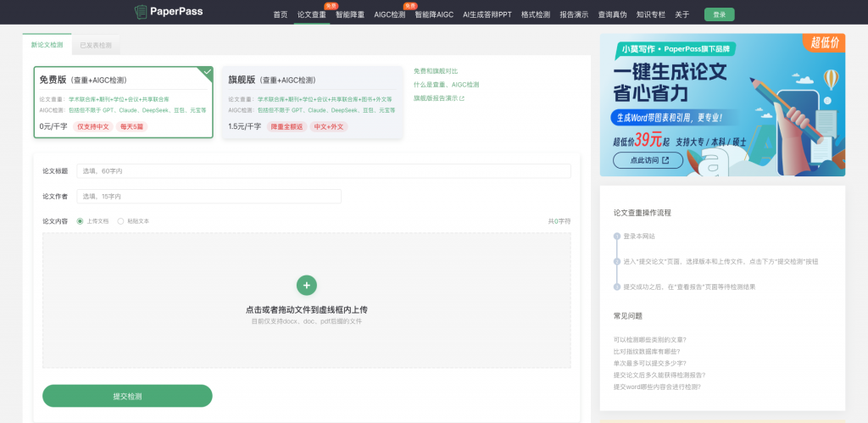The width and height of the screenshot is (868, 423).
Task: Click the 论文标题 input field
Action: tap(324, 171)
